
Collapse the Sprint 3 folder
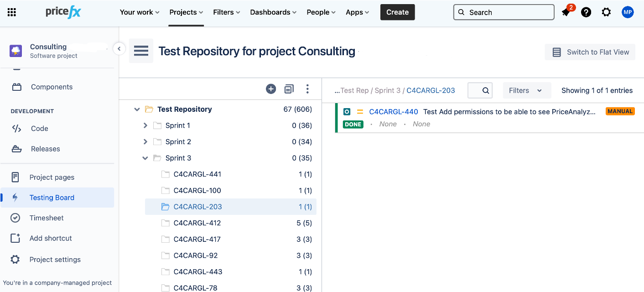click(x=145, y=158)
